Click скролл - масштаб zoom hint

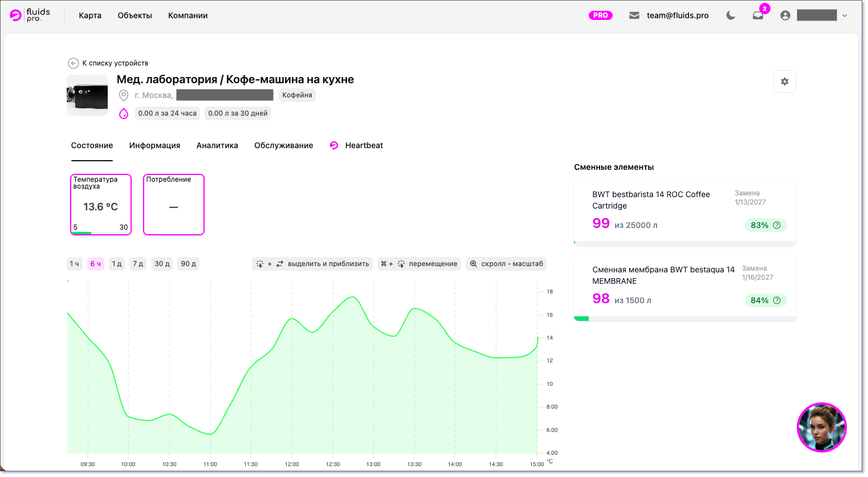coord(506,264)
